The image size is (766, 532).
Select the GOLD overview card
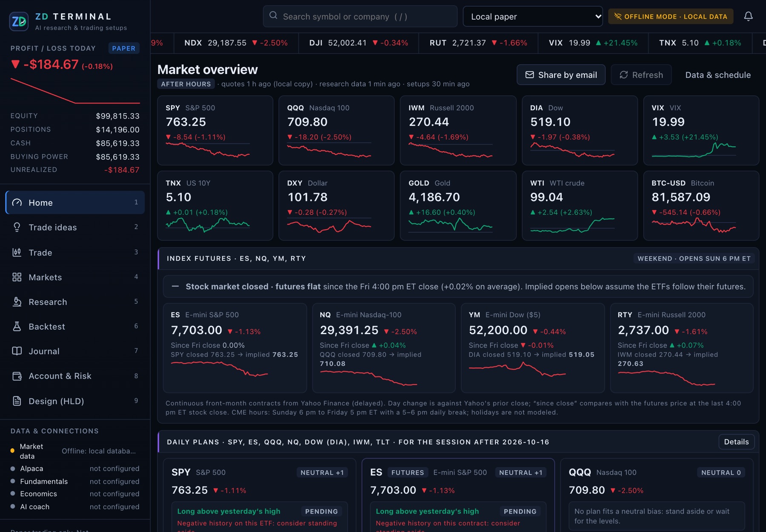(x=458, y=206)
